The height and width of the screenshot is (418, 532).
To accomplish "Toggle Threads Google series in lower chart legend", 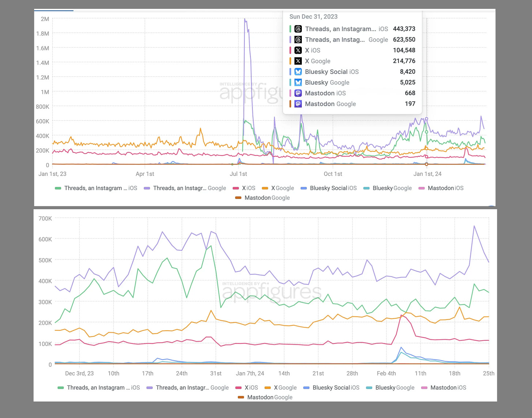I will 187,388.
